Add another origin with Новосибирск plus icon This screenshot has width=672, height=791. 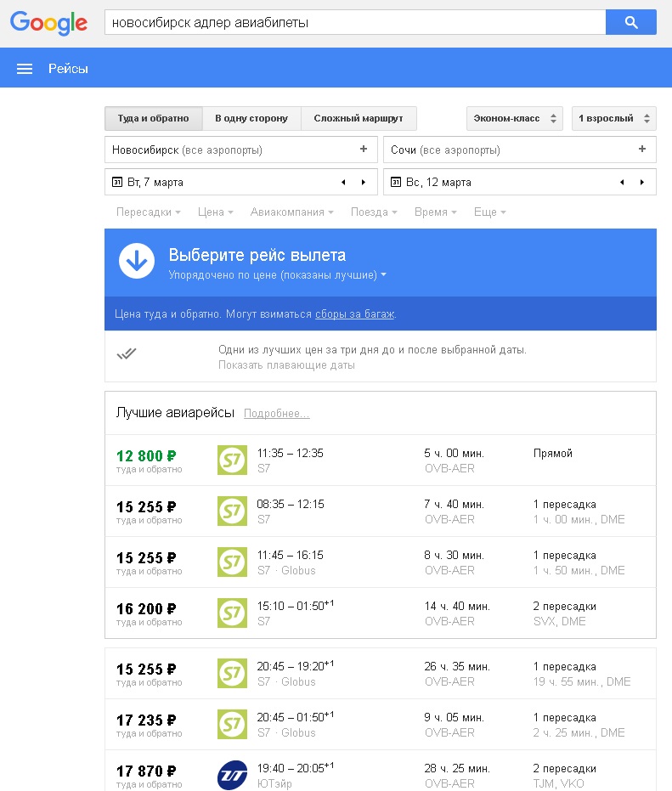pyautogui.click(x=364, y=149)
